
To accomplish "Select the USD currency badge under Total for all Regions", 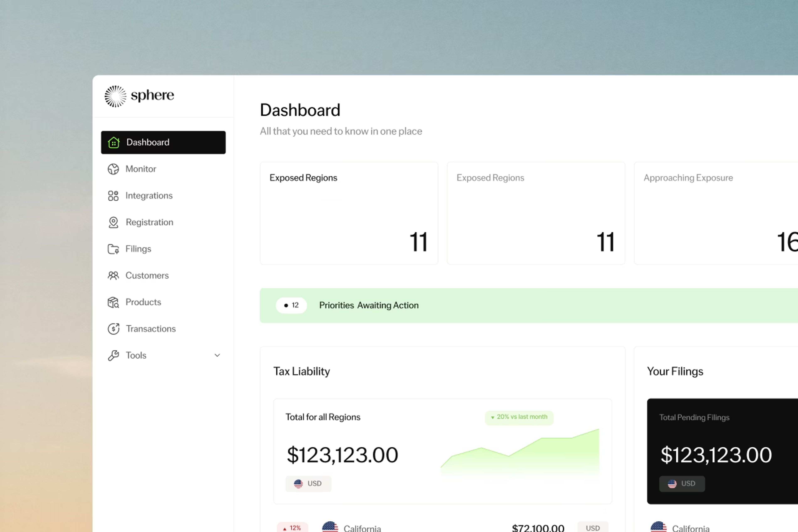I will click(x=308, y=484).
